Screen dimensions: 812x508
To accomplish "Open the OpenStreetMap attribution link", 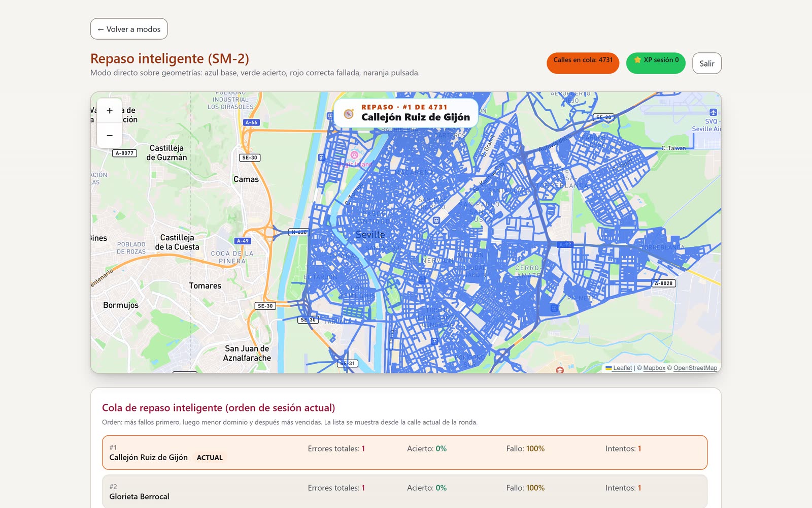I will 695,368.
